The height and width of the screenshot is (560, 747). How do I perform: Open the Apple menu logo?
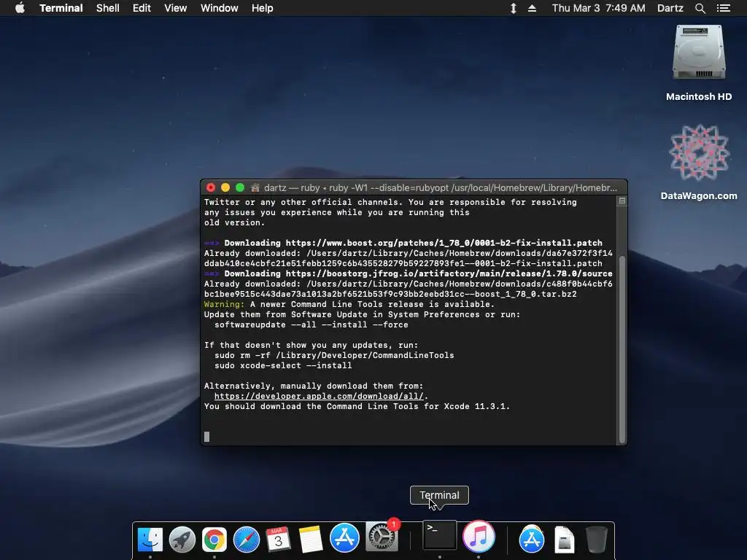click(20, 8)
